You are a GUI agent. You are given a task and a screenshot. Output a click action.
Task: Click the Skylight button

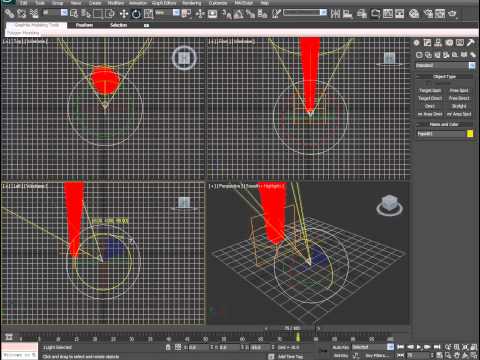point(459,106)
